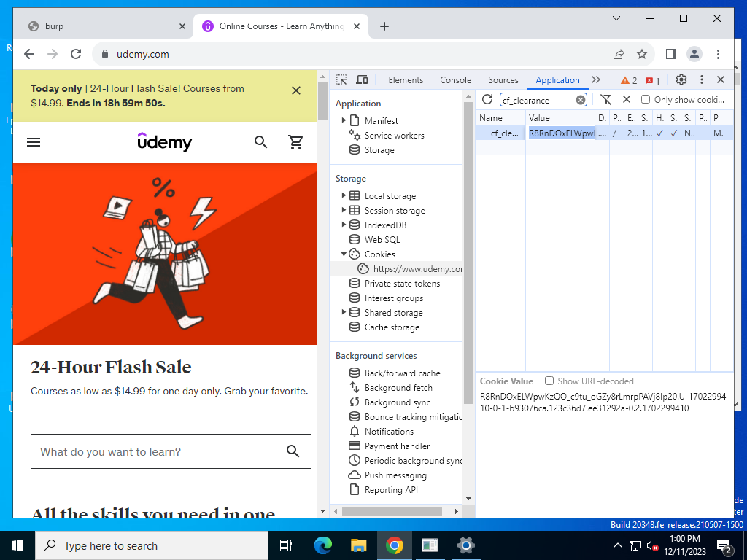Click the Udemy page vertical scrollbar thumb
Image resolution: width=747 pixels, height=560 pixels.
322,101
